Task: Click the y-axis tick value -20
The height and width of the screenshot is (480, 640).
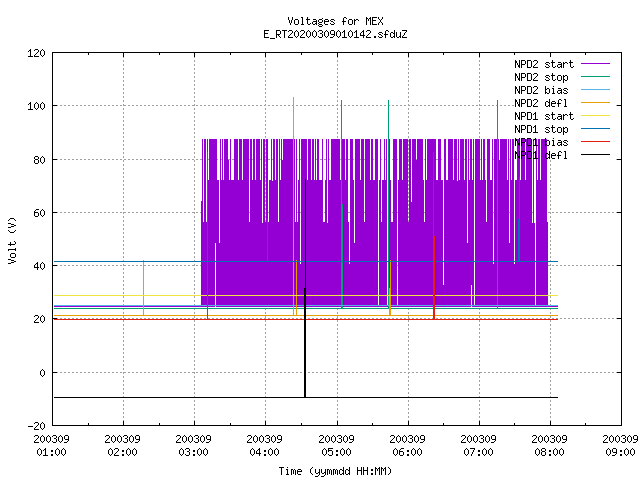Action: [x=36, y=426]
